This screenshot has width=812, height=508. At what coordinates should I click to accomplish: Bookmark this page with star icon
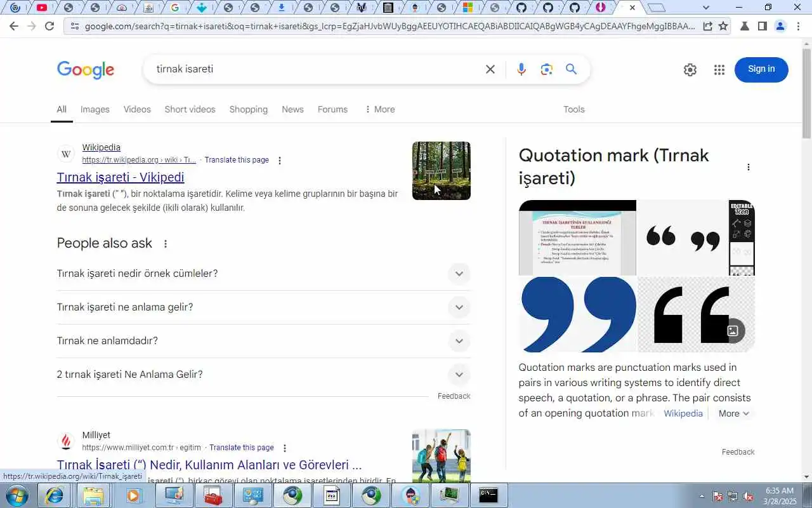click(x=723, y=26)
